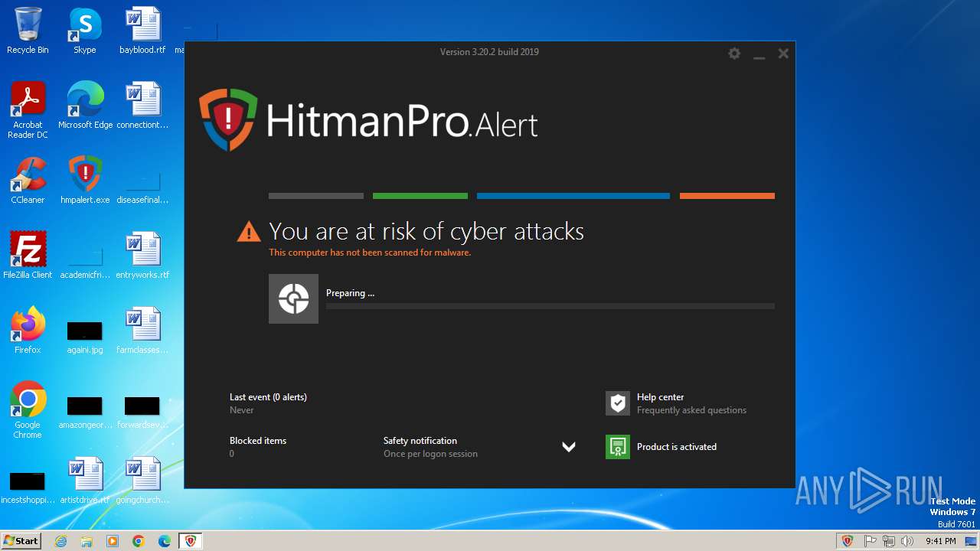The image size is (980, 551).
Task: Click Product is activated label
Action: click(x=677, y=447)
